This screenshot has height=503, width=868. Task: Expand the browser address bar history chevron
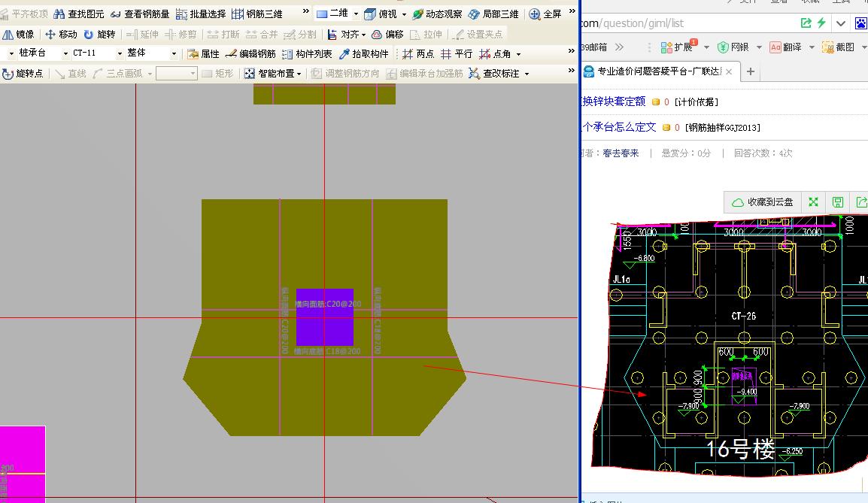pyautogui.click(x=841, y=23)
